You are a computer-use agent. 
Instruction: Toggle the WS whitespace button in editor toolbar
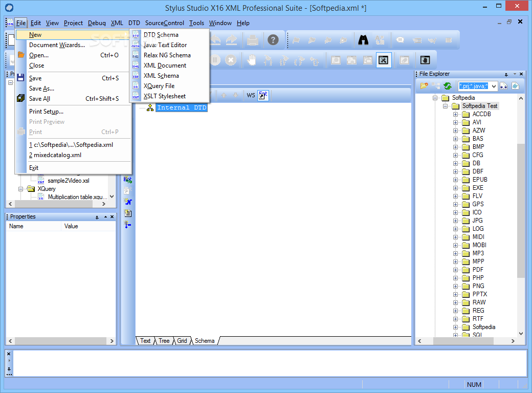251,95
